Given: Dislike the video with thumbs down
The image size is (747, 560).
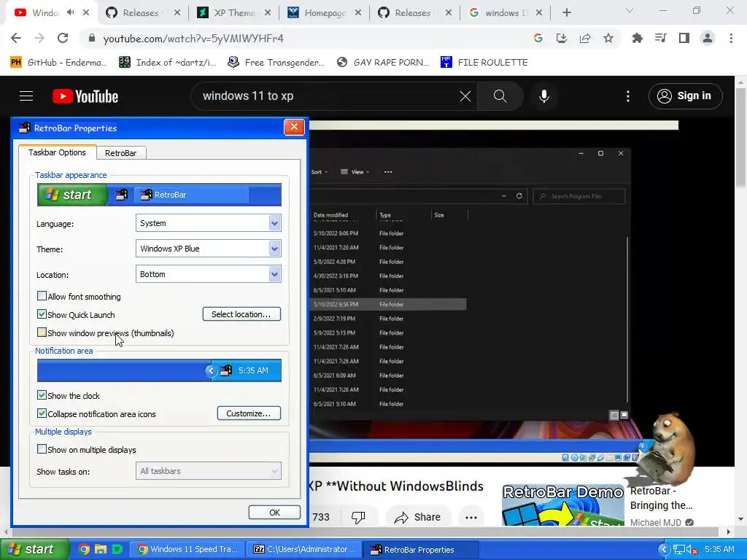Looking at the screenshot, I should pyautogui.click(x=357, y=517).
